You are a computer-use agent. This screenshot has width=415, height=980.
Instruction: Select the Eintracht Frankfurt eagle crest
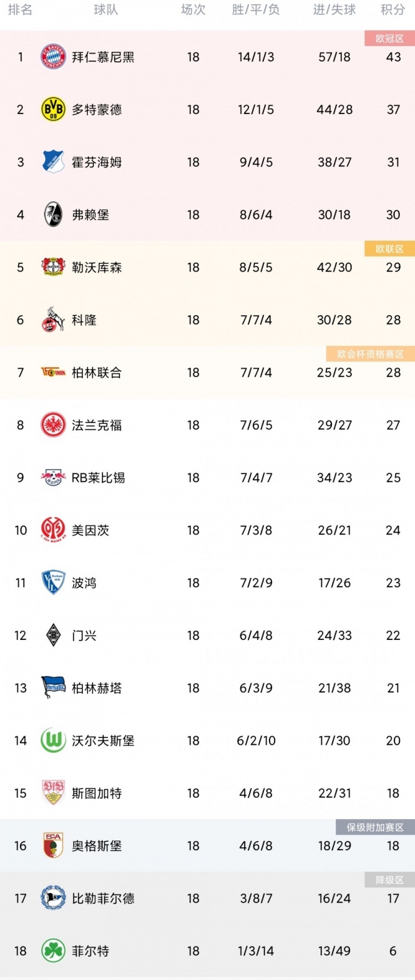(54, 425)
